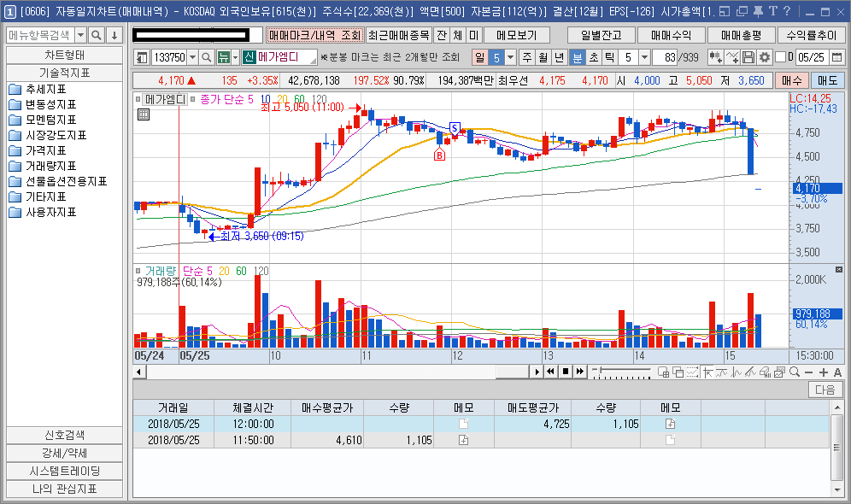
Task: Close the volume panel with x icon
Action: [838, 269]
